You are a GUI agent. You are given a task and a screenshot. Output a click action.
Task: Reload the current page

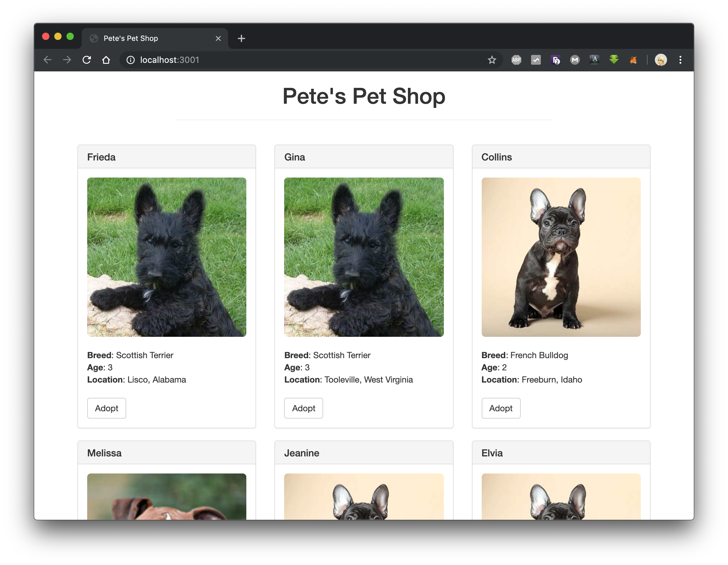click(x=87, y=60)
